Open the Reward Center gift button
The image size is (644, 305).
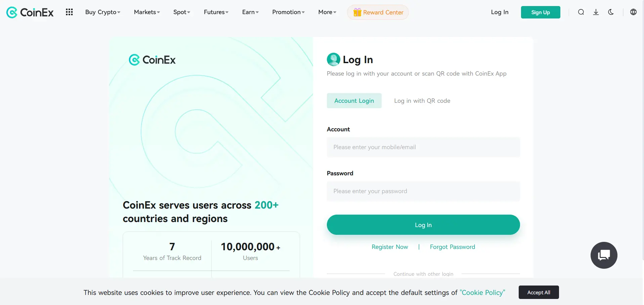click(378, 12)
